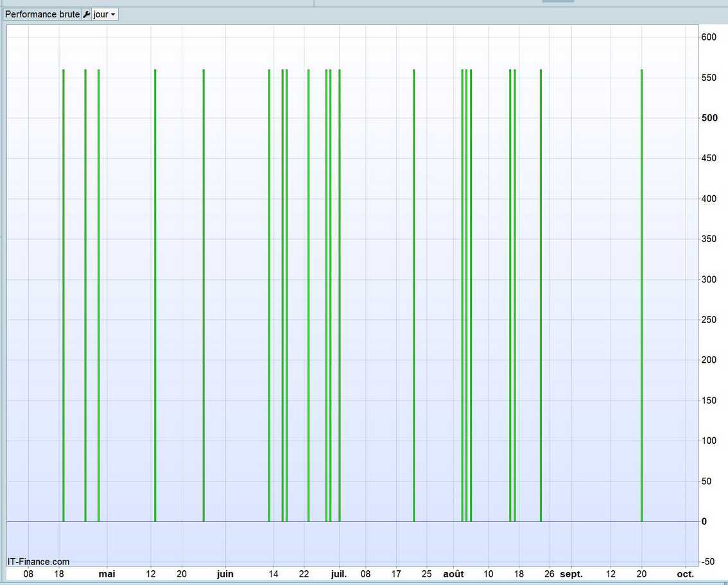
Task: Click the rightmost green bar near sept. 20
Action: [x=641, y=295]
